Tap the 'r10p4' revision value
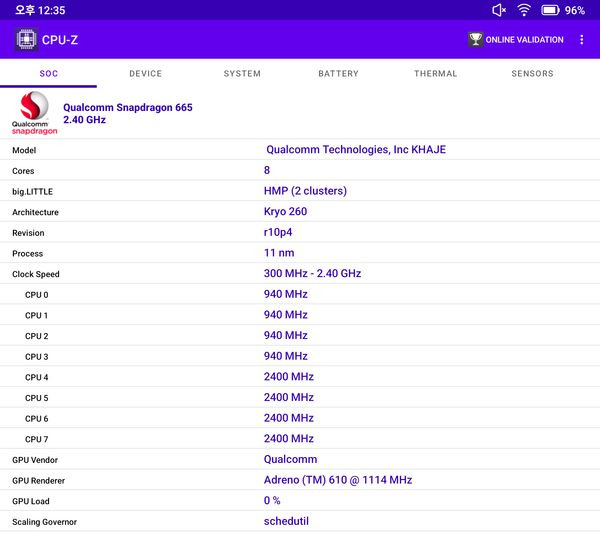 tap(278, 232)
